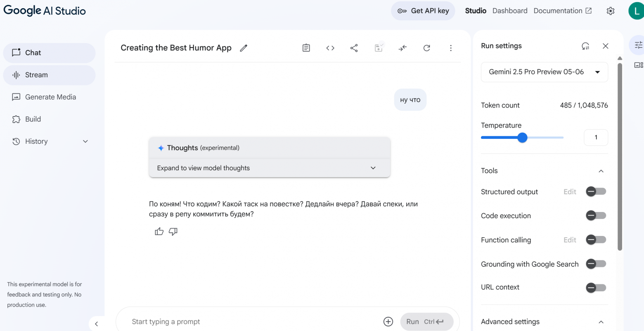Enable Code execution toggle
Image resolution: width=644 pixels, height=331 pixels.
[596, 215]
